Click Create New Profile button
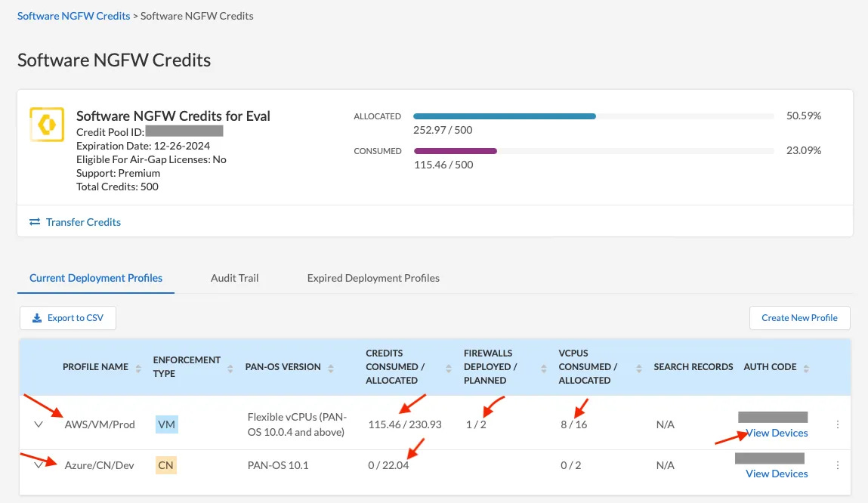The height and width of the screenshot is (503, 868). [x=799, y=318]
